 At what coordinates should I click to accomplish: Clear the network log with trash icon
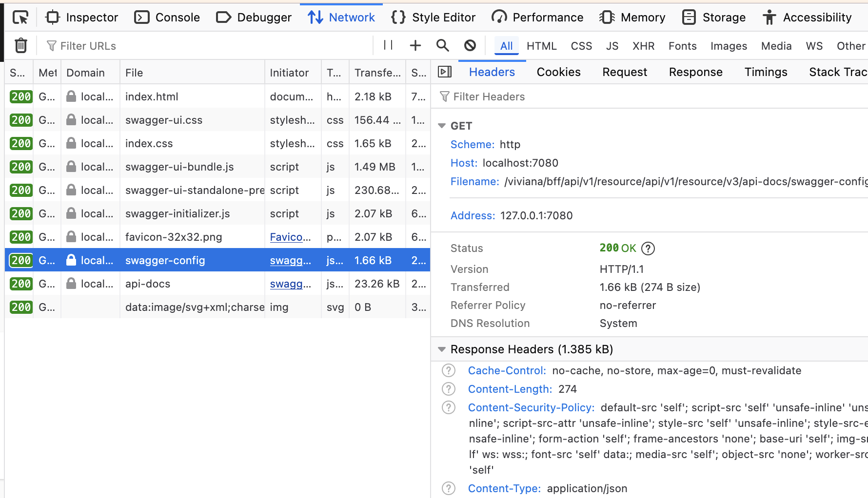[20, 45]
